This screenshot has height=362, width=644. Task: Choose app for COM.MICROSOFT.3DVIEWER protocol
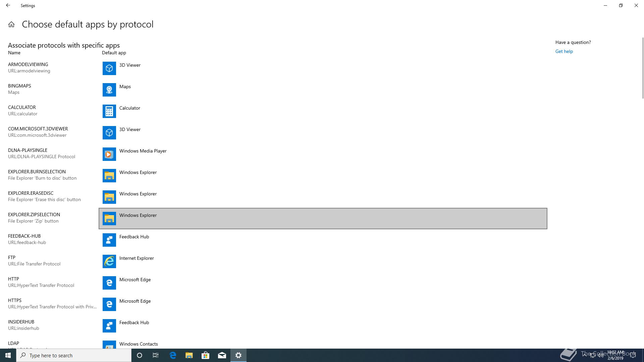[x=130, y=130]
